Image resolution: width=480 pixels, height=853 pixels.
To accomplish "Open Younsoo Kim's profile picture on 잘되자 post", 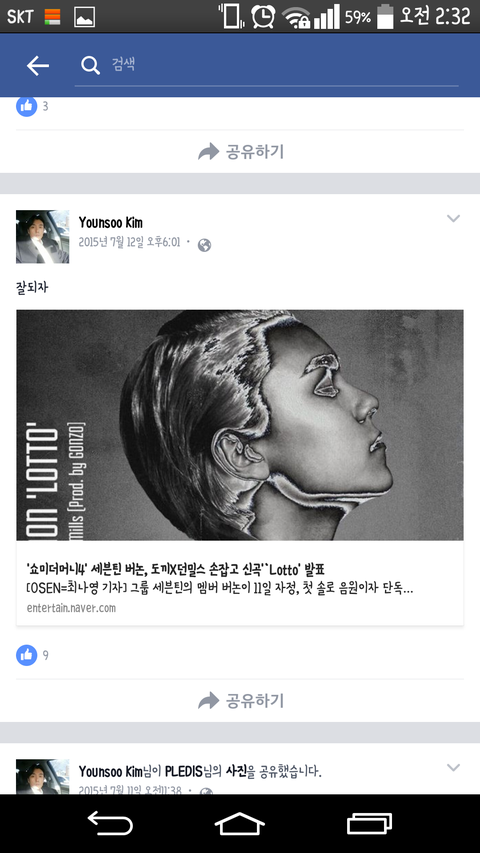I will [x=42, y=237].
